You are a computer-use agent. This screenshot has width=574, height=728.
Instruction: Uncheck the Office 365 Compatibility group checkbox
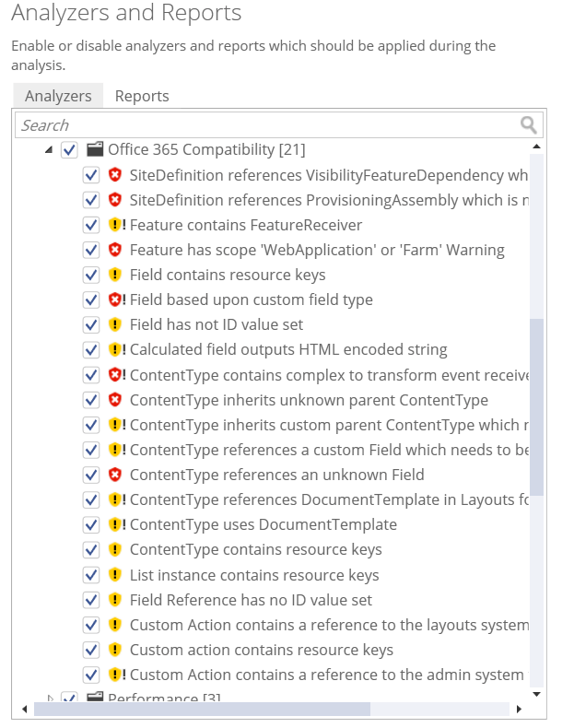(x=70, y=150)
